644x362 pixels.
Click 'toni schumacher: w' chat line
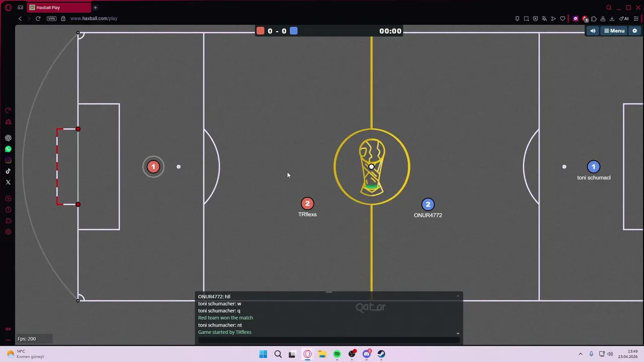coord(220,304)
